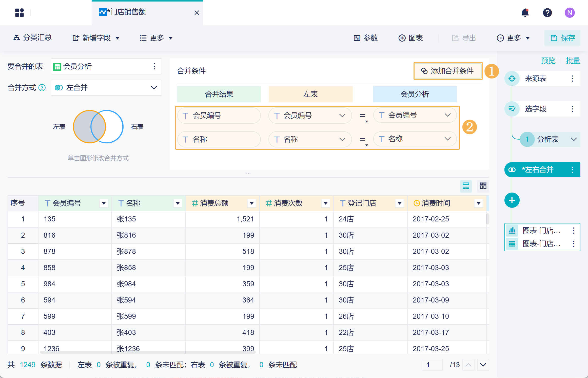Open the three-dot menu for 选字段 step
This screenshot has height=378, width=588.
573,109
